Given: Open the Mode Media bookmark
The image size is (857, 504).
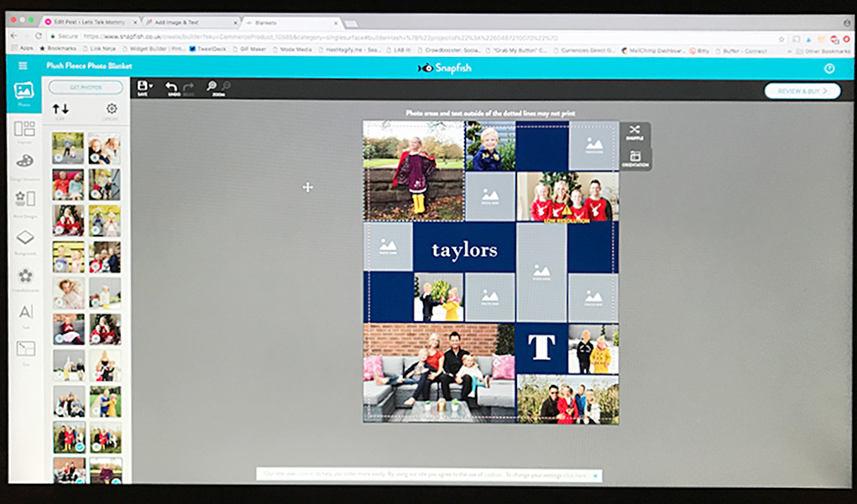Looking at the screenshot, I should (x=291, y=49).
